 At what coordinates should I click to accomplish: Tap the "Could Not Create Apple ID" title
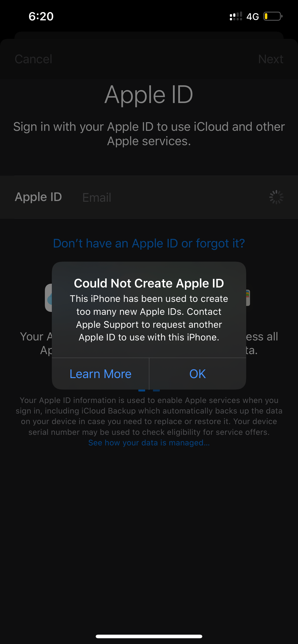tap(149, 283)
